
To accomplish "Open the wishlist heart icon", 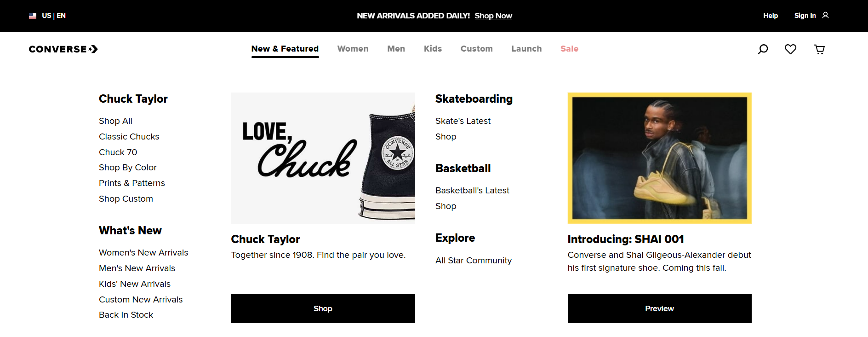I will point(790,49).
